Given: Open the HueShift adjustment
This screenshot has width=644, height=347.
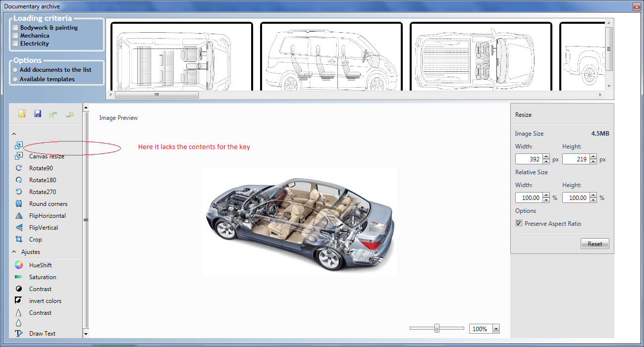Looking at the screenshot, I should pos(40,265).
